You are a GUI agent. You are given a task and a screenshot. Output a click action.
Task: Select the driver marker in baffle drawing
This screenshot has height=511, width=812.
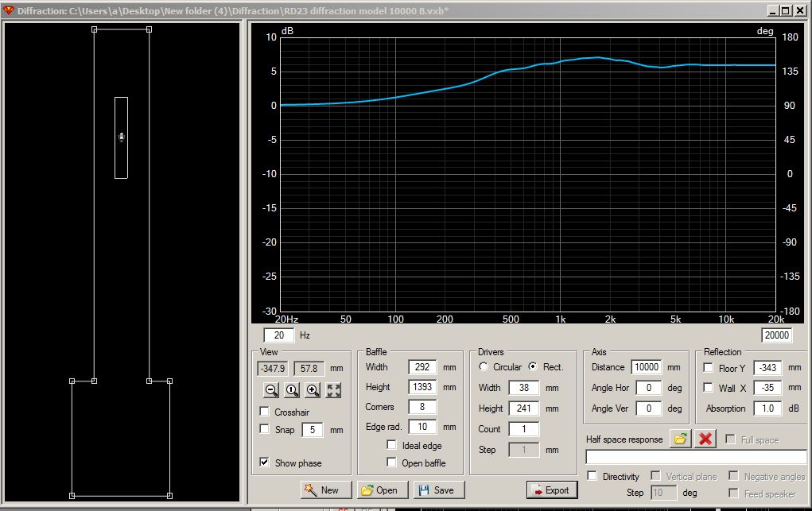pos(121,137)
